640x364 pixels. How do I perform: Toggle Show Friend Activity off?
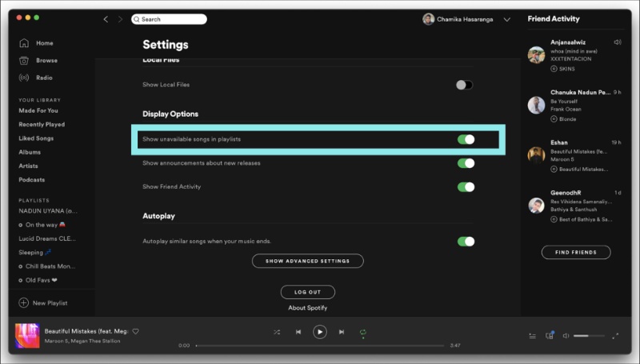(x=466, y=187)
